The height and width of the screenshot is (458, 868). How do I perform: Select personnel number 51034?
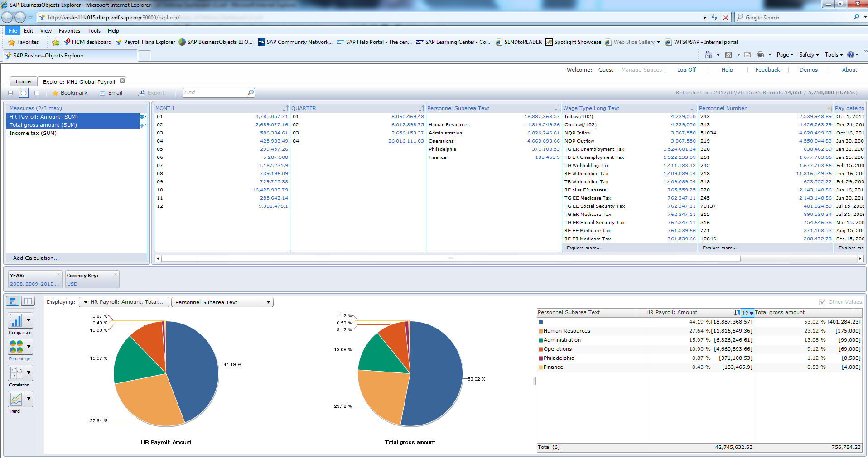coord(766,133)
